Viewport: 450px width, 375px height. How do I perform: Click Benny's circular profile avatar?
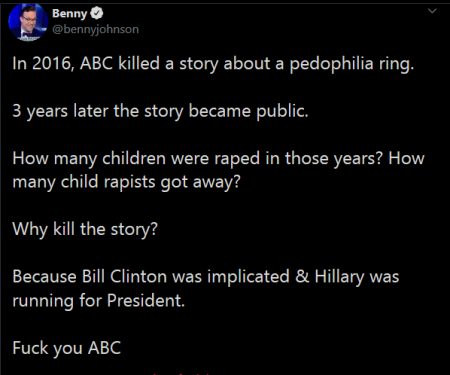(28, 22)
